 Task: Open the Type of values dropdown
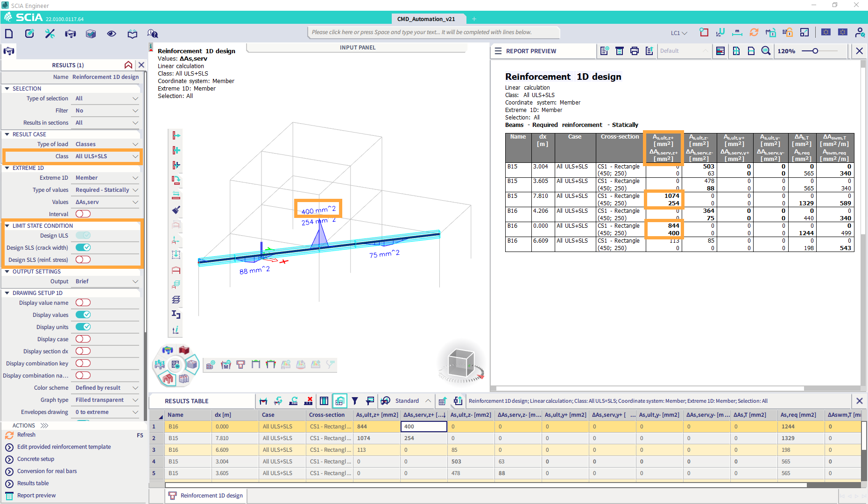pos(106,190)
